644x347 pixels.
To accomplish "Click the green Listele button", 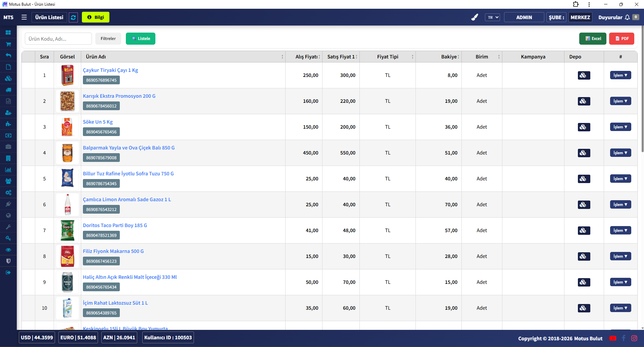I will (141, 39).
